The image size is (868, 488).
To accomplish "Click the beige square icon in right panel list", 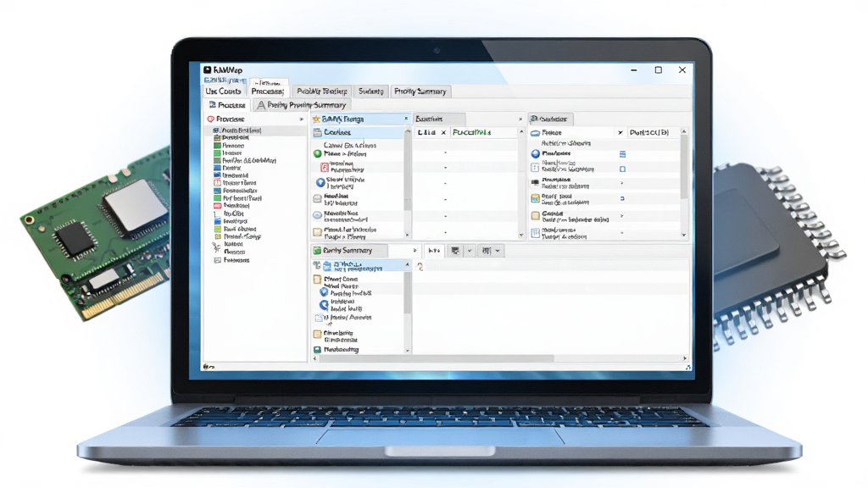I will tap(536, 216).
